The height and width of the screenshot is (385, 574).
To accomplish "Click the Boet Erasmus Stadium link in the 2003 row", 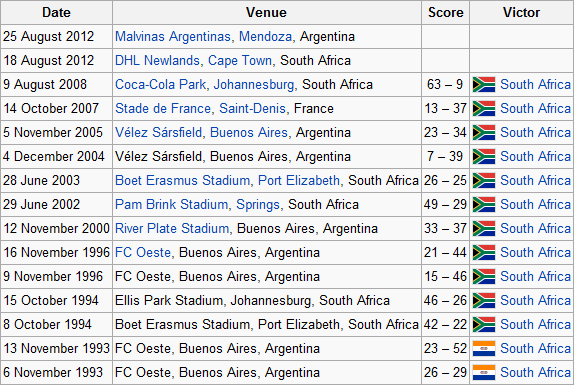I will click(x=182, y=180).
